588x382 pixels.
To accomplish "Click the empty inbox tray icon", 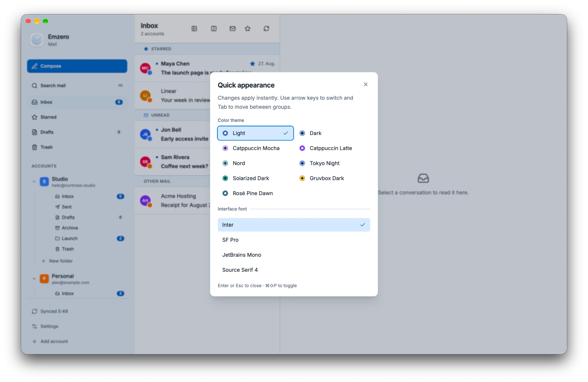I will pos(423,178).
